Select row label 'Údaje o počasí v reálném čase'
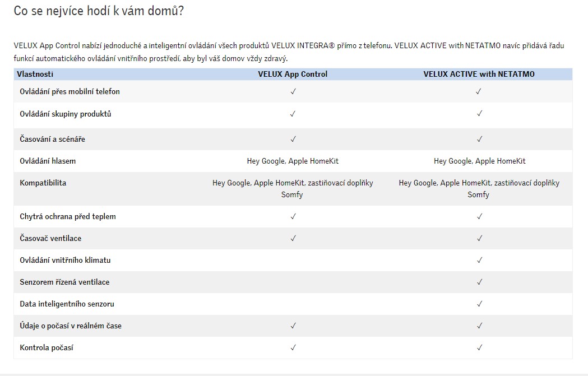The image size is (588, 376). pyautogui.click(x=71, y=326)
